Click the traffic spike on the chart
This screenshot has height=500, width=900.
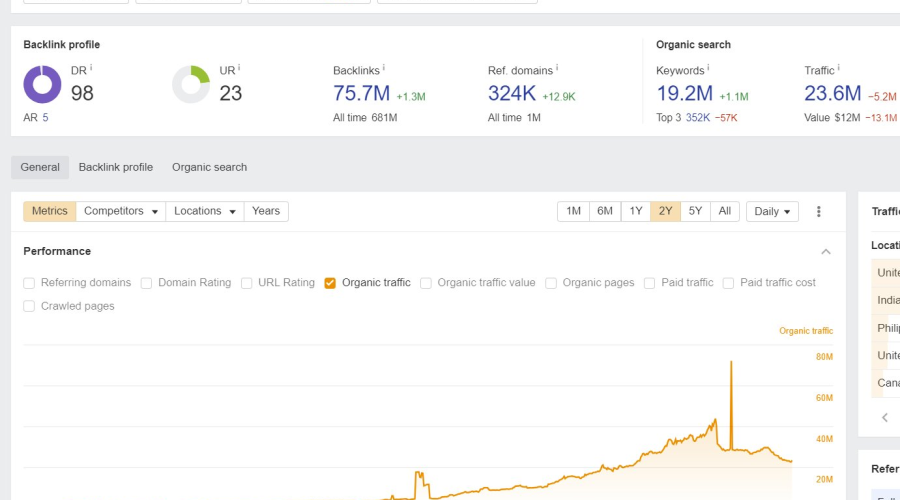tap(731, 362)
